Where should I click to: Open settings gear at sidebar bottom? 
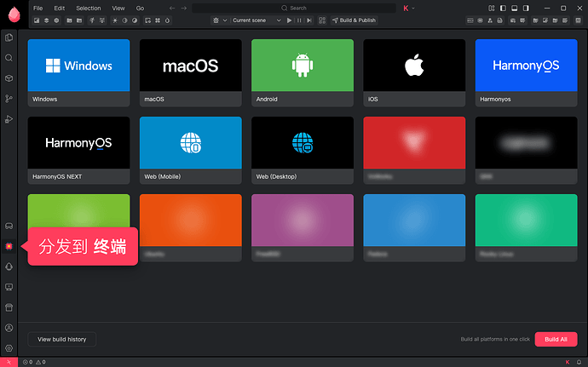point(9,348)
